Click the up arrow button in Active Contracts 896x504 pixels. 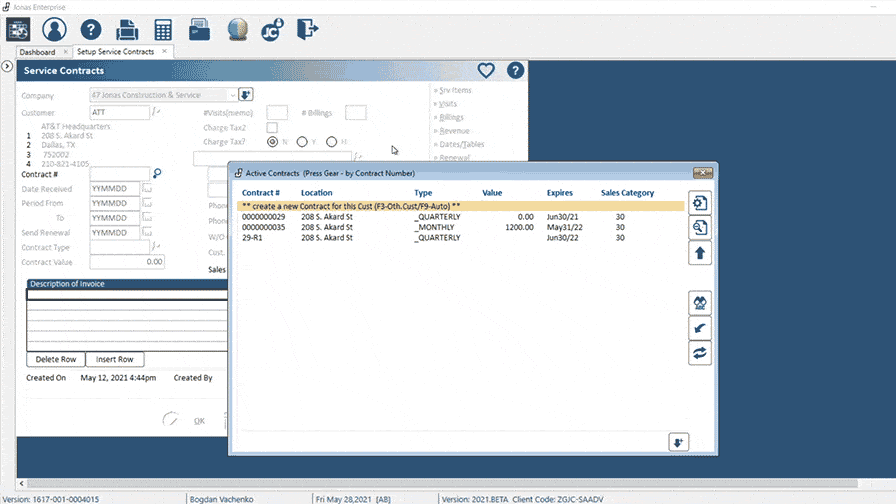point(700,253)
